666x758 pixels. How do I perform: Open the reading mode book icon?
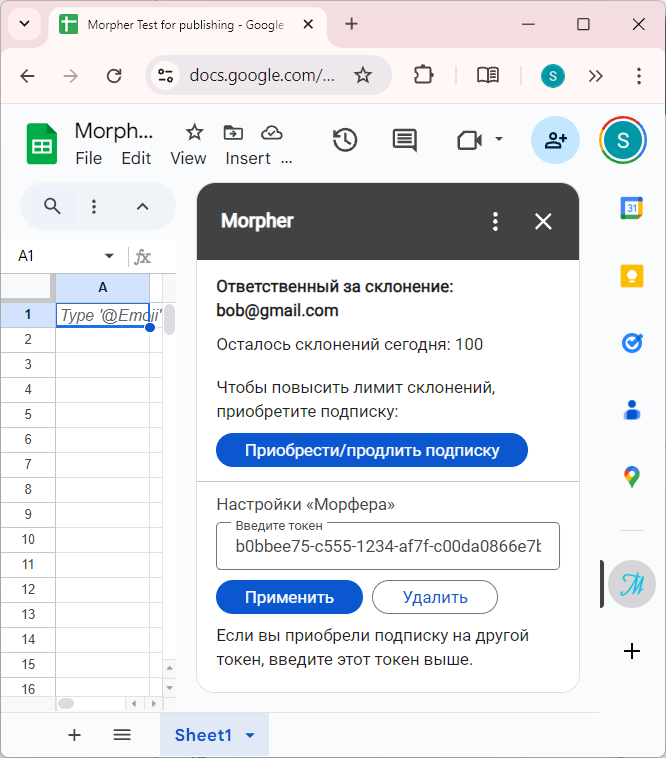pos(488,75)
